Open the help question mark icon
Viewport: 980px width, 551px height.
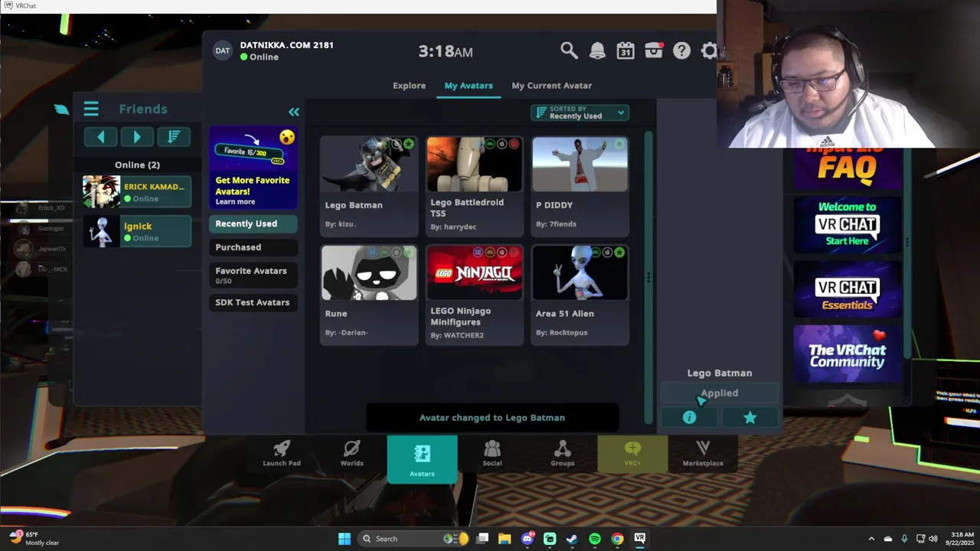click(681, 51)
